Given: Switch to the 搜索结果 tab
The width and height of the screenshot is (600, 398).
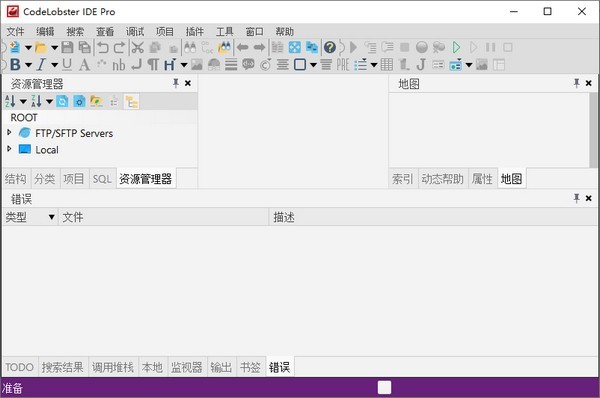Looking at the screenshot, I should (63, 367).
